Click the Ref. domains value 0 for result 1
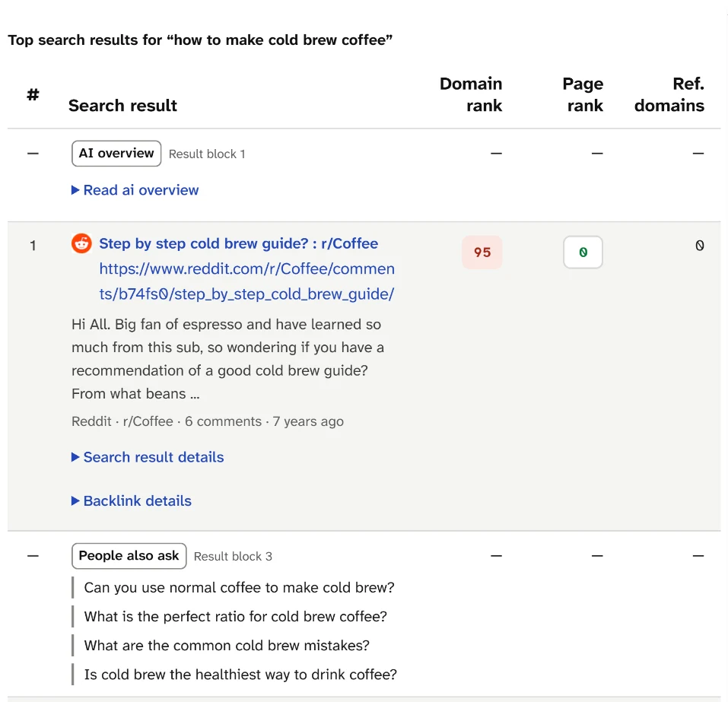 click(700, 245)
